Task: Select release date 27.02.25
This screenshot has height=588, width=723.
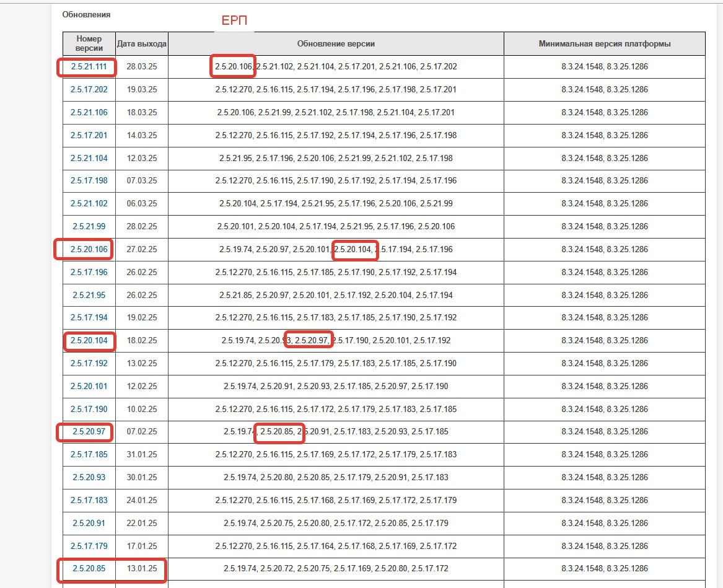Action: pos(141,250)
